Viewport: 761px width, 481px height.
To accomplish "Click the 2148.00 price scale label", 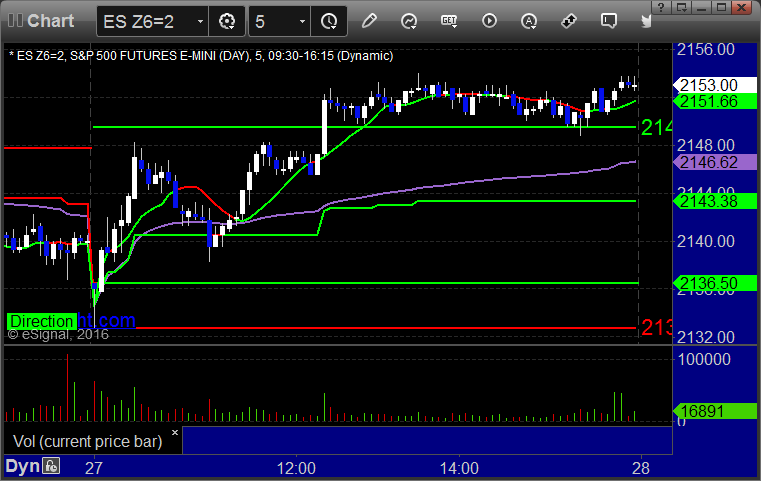I will tap(706, 145).
